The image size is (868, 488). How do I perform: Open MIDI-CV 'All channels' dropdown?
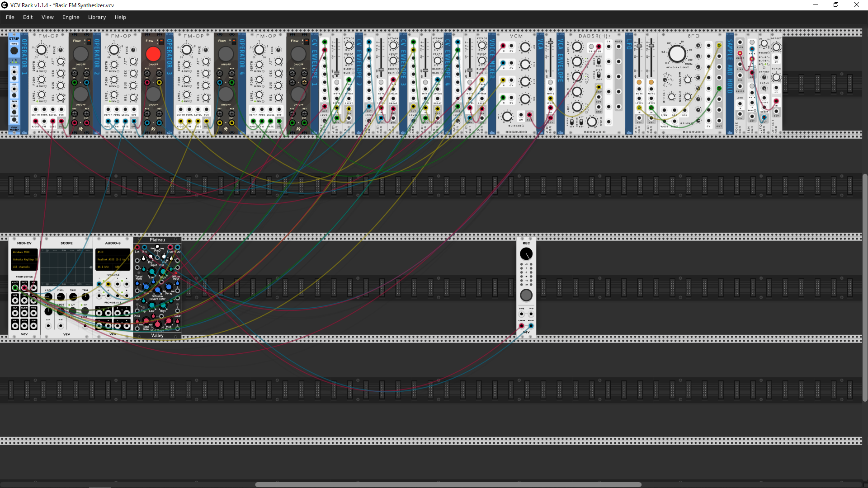(24, 267)
